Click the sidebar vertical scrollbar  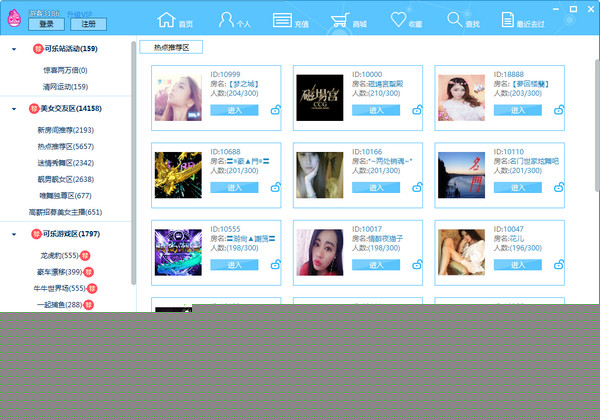134,163
